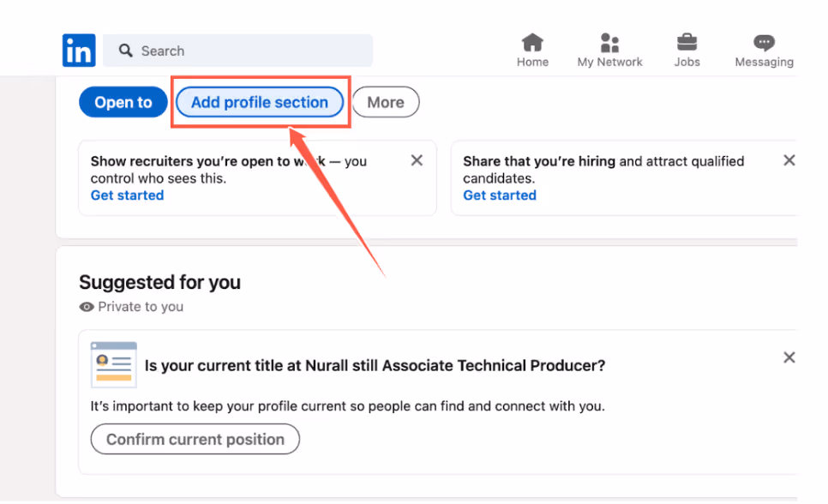828x504 pixels.
Task: Click the eye icon next to Private to you
Action: coord(86,307)
